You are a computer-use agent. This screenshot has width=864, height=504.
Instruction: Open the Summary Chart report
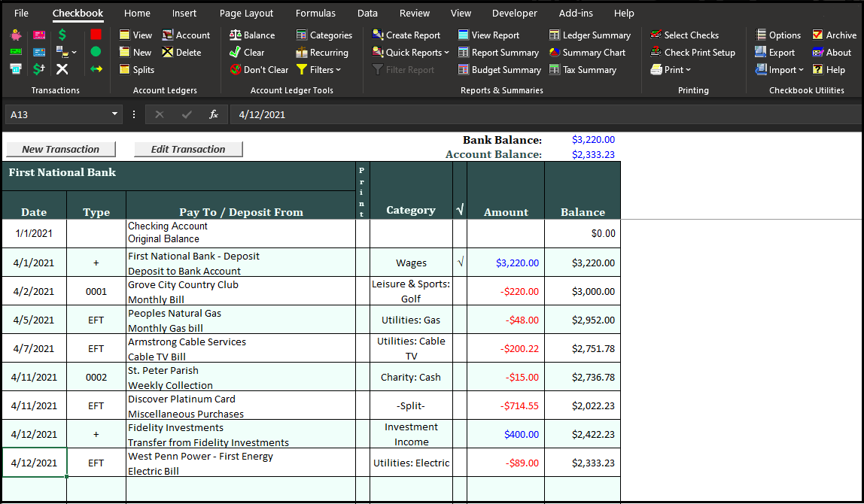pyautogui.click(x=587, y=52)
